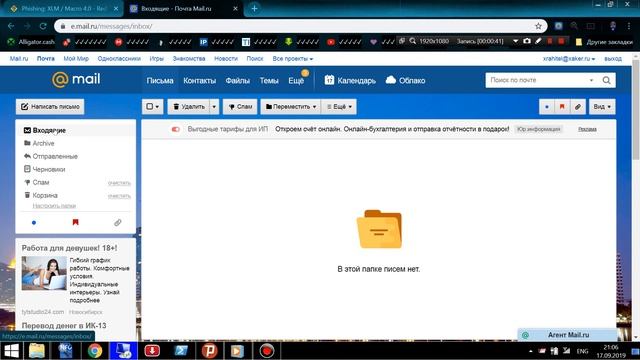Expand Все проекты dropdown
This screenshot has height=360, width=640.
tap(293, 59)
